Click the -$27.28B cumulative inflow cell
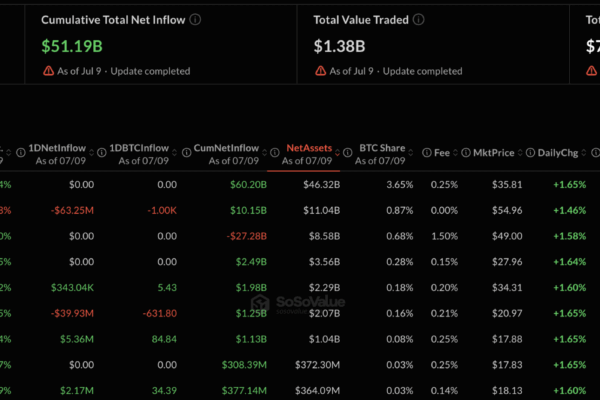 coord(246,236)
